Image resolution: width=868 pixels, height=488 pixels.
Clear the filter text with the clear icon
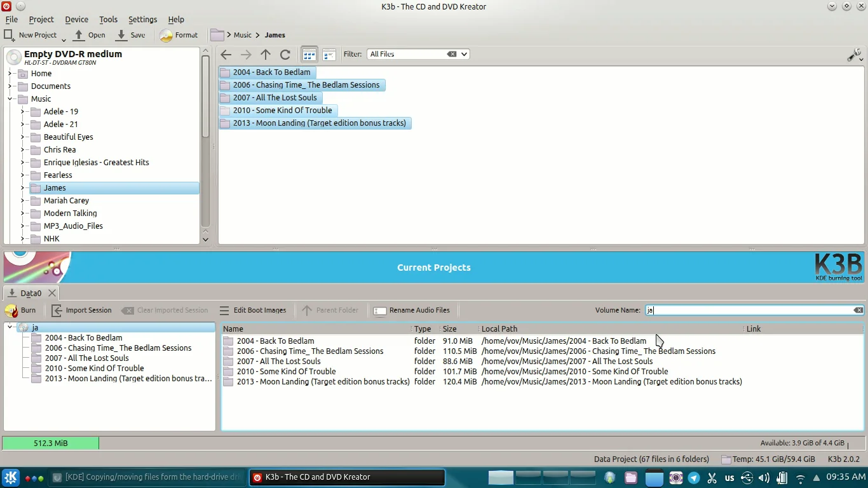[x=452, y=54]
